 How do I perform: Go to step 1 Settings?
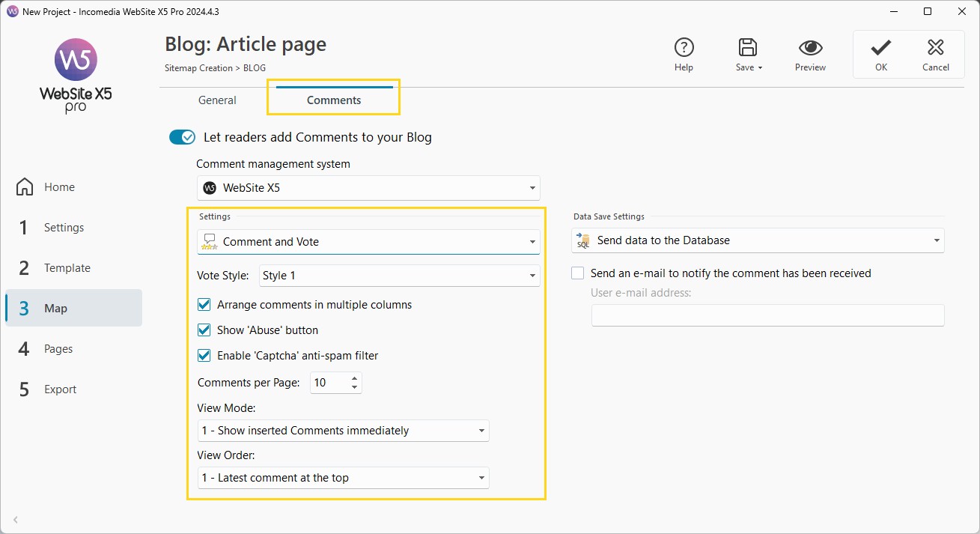coord(73,228)
